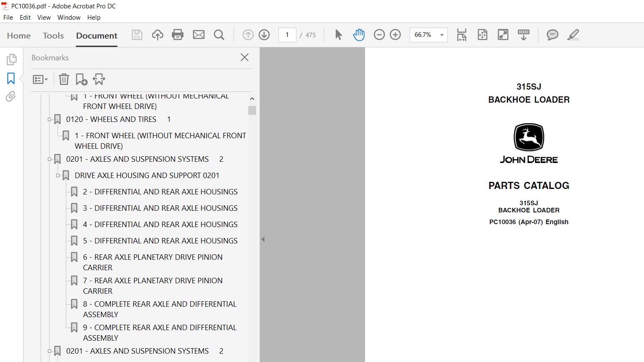Switch to the Document tab
This screenshot has height=362, width=644.
pos(97,36)
